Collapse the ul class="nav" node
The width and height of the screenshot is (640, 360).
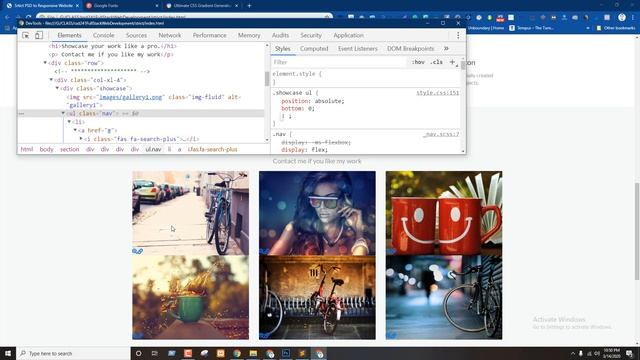(x=63, y=113)
